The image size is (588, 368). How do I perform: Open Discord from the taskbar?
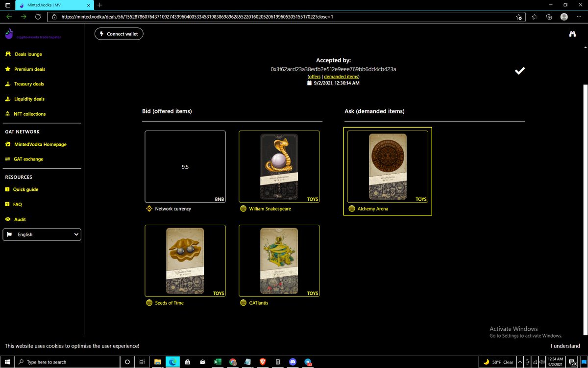click(x=293, y=362)
